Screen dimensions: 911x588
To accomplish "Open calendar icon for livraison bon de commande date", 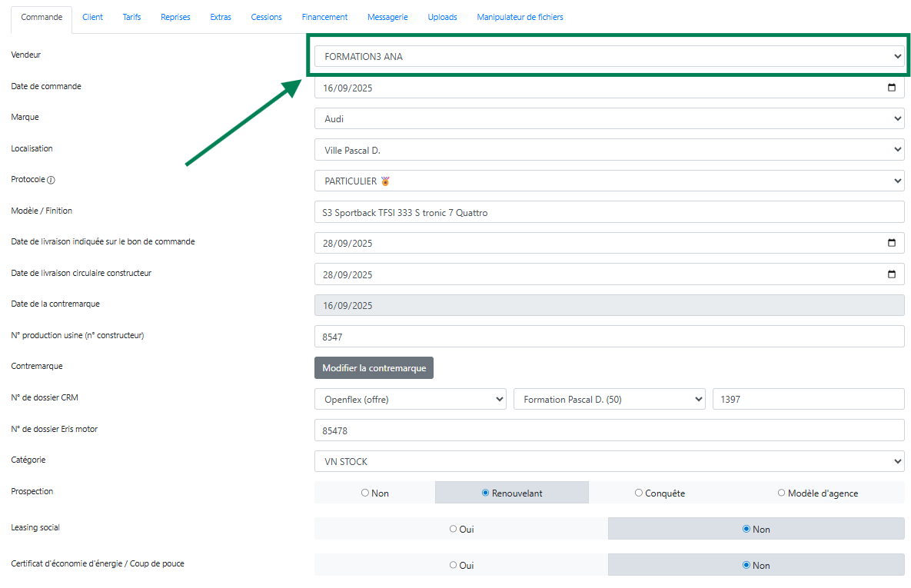I will pos(891,243).
